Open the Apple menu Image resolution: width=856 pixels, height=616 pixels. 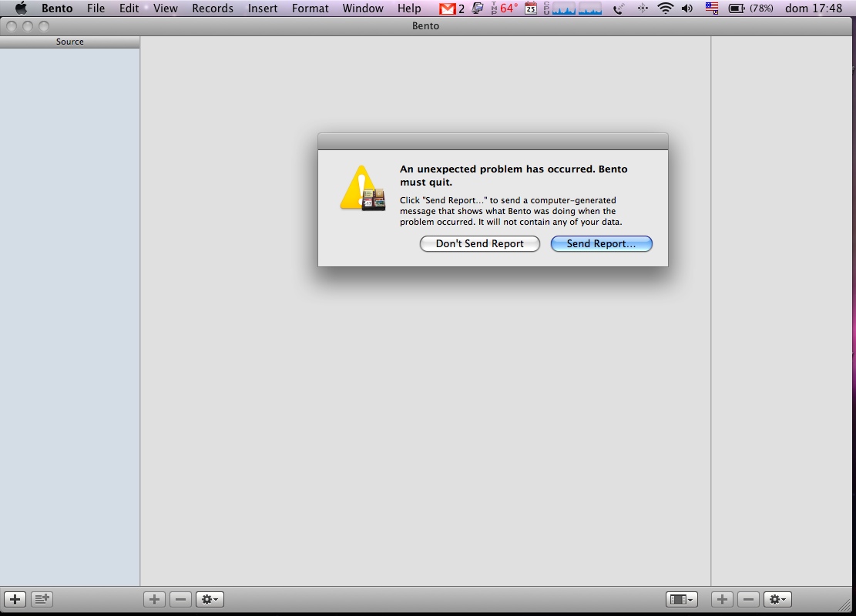coord(21,8)
